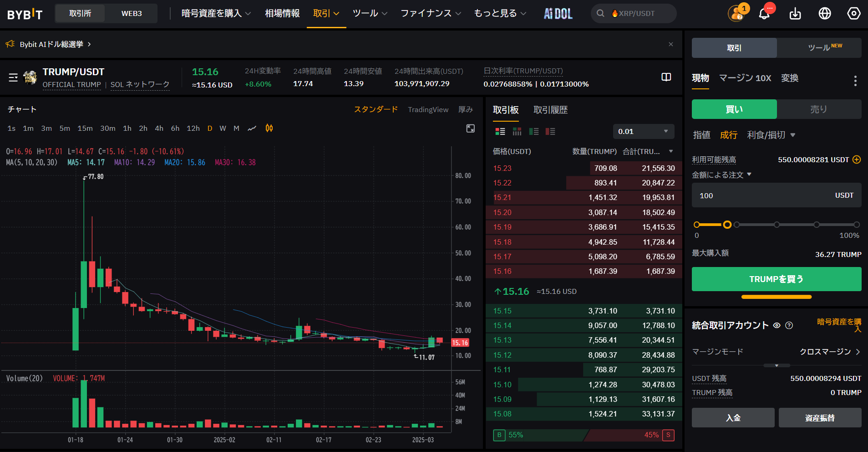Screen dimensions: 868x452
Task: Switch to the 取引履歴 tab
Action: (x=550, y=110)
